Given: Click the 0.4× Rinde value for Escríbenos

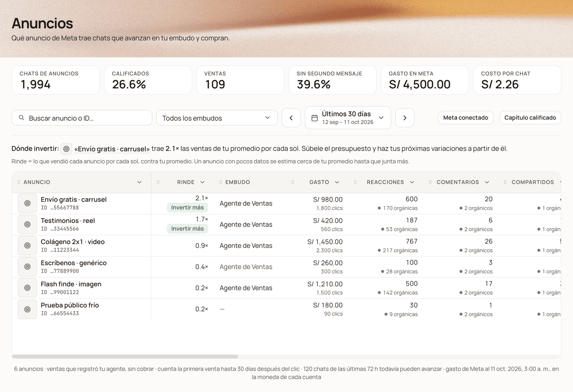Looking at the screenshot, I should pos(202,267).
